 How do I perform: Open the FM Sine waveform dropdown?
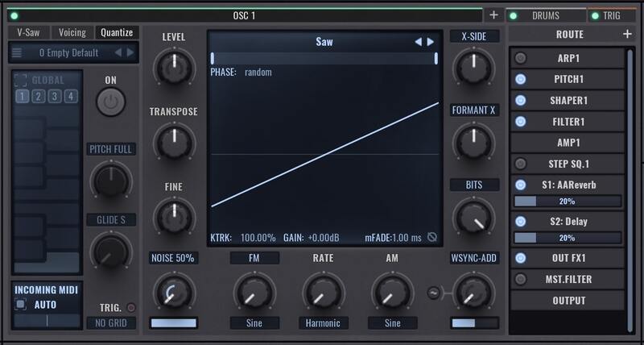[254, 323]
